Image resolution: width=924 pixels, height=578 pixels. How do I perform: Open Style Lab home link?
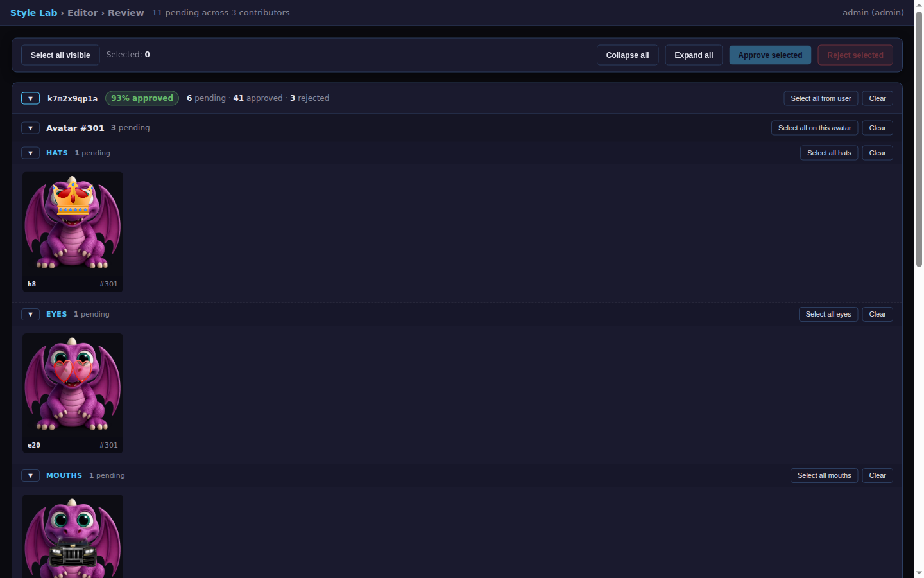coord(33,13)
